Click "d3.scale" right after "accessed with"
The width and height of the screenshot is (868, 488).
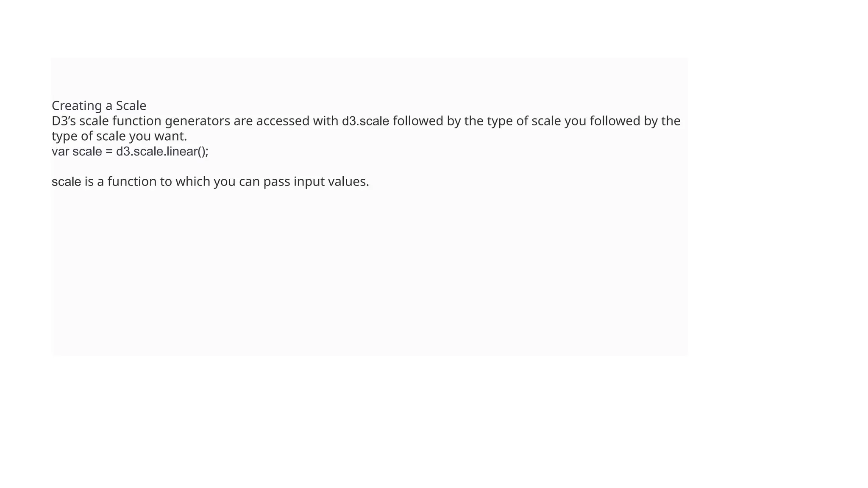365,121
